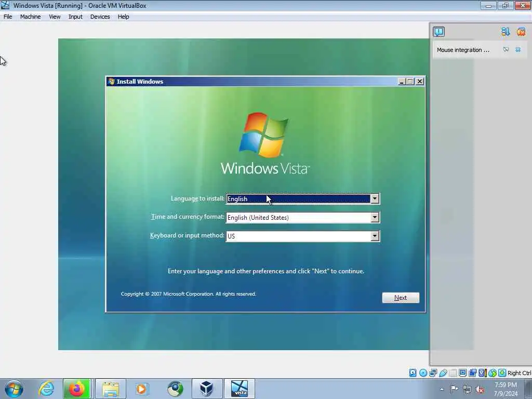532x399 pixels.
Task: Close the VirtualBox window
Action: 523,5
